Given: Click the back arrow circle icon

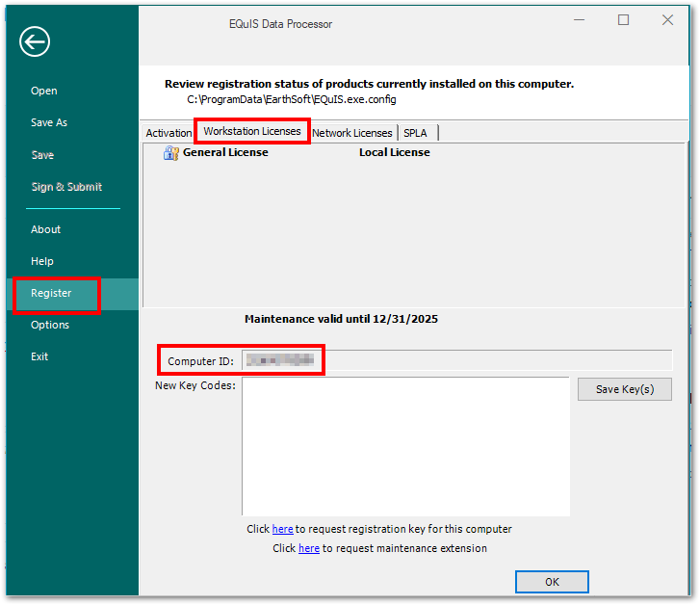Looking at the screenshot, I should coord(35,41).
